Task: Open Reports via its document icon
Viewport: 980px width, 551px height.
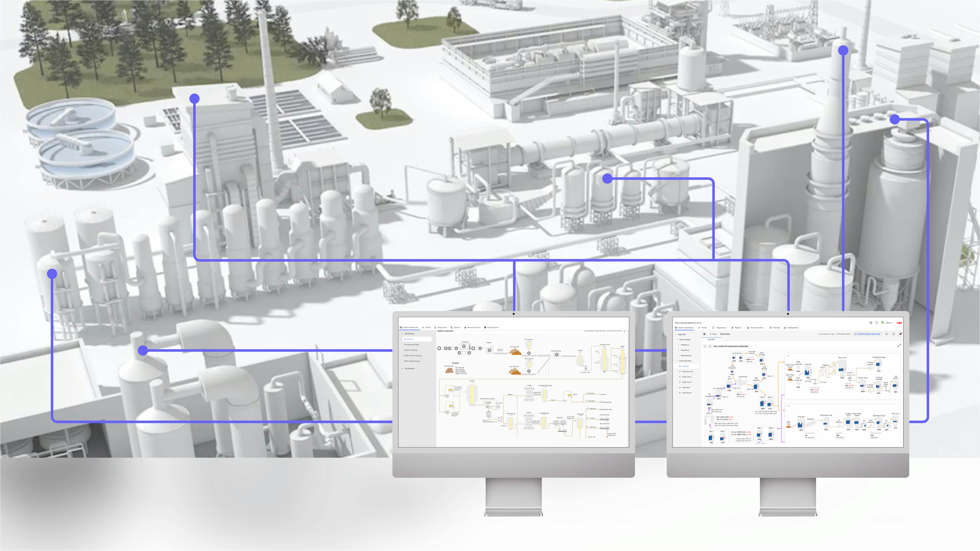Action: pyautogui.click(x=452, y=327)
